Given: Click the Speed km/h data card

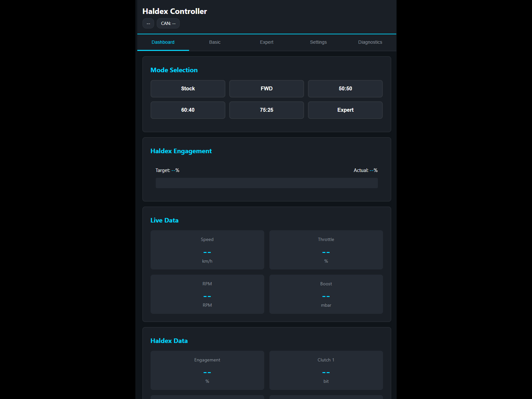Looking at the screenshot, I should click(207, 250).
